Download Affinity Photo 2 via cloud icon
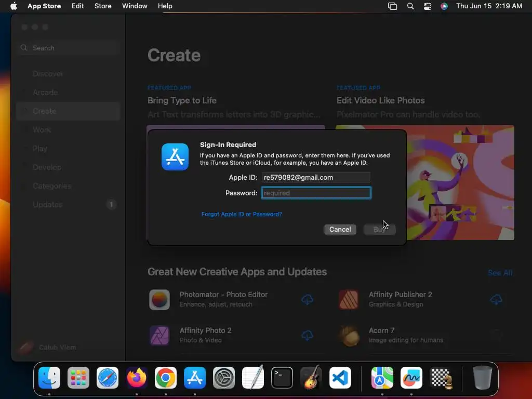 click(x=308, y=336)
